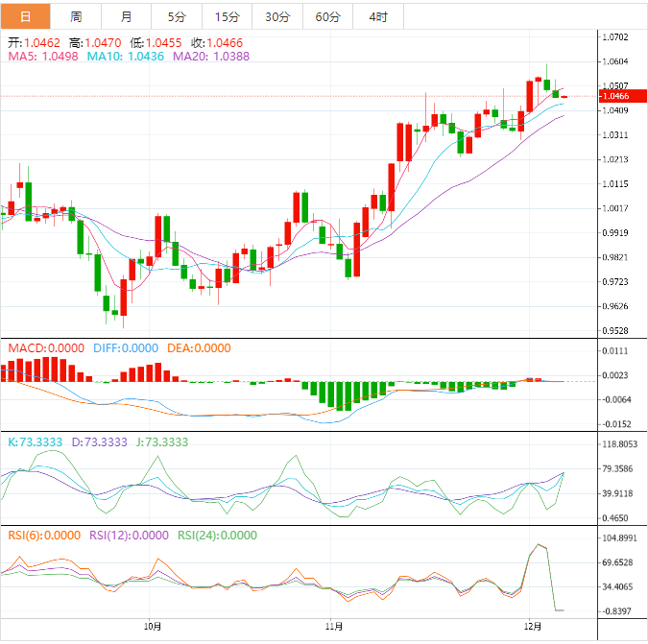
Task: Click the 12月 marker on time axis
Action: 536,625
